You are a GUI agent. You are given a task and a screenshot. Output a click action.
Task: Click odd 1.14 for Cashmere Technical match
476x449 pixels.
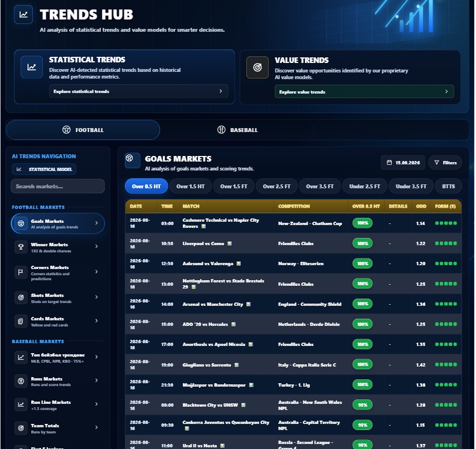(x=420, y=223)
